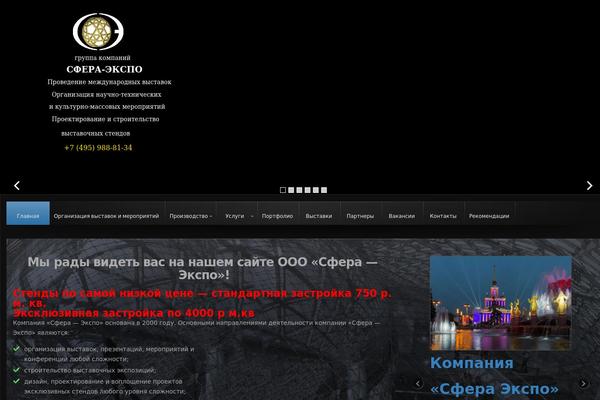
Task: Open the Выставки menu item
Action: coord(319,216)
